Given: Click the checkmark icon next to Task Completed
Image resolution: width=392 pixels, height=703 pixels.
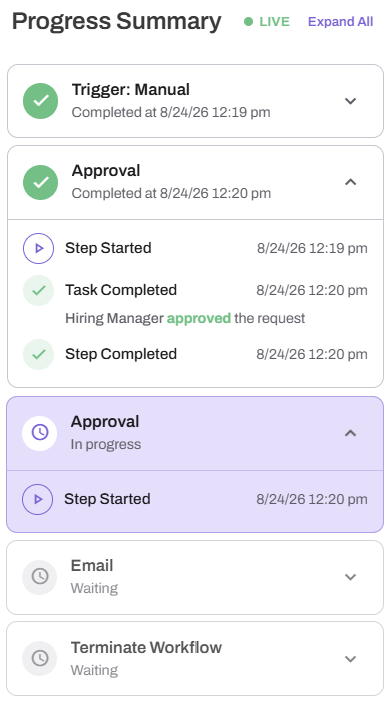Looking at the screenshot, I should point(39,290).
